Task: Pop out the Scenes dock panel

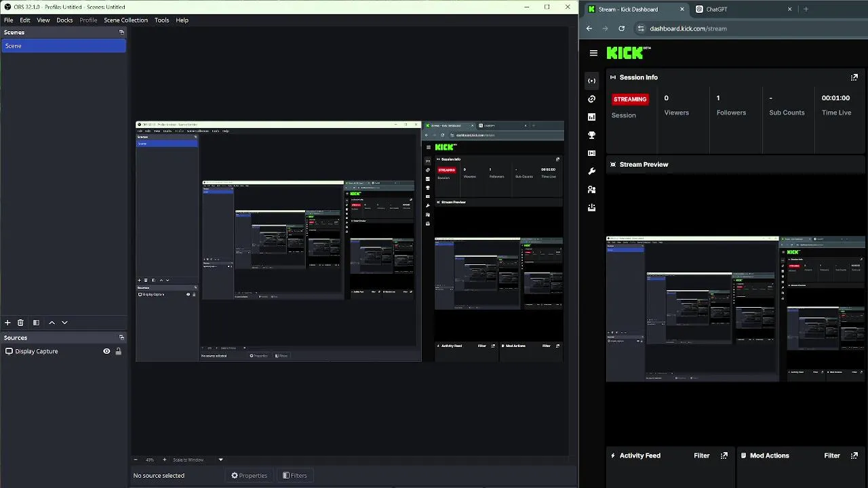Action: coord(121,32)
